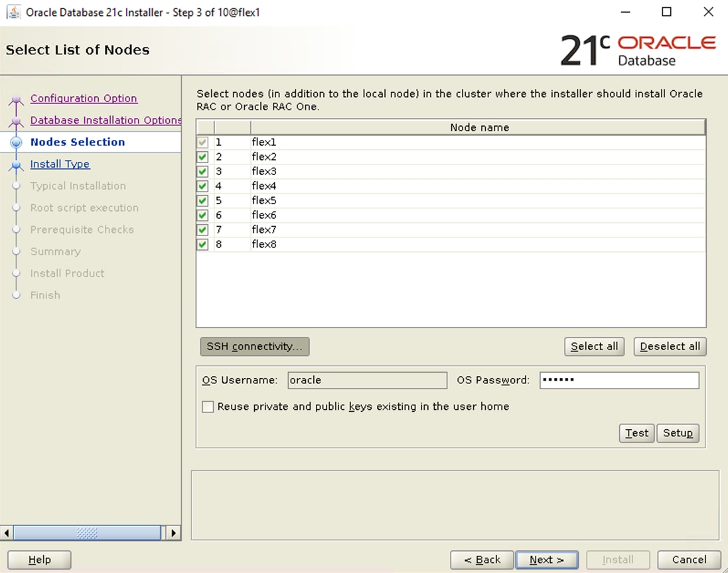Click row number 8 in node table
This screenshot has width=728, height=573.
232,245
